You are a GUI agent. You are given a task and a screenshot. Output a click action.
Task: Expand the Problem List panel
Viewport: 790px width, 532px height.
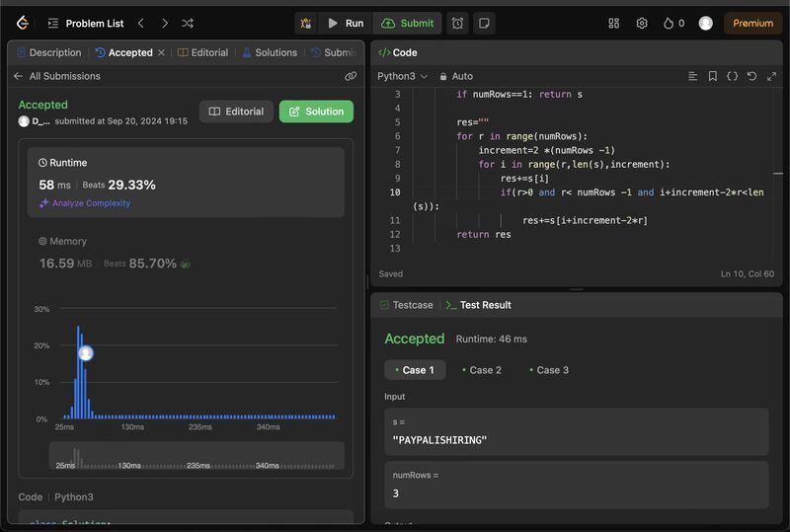click(x=84, y=23)
